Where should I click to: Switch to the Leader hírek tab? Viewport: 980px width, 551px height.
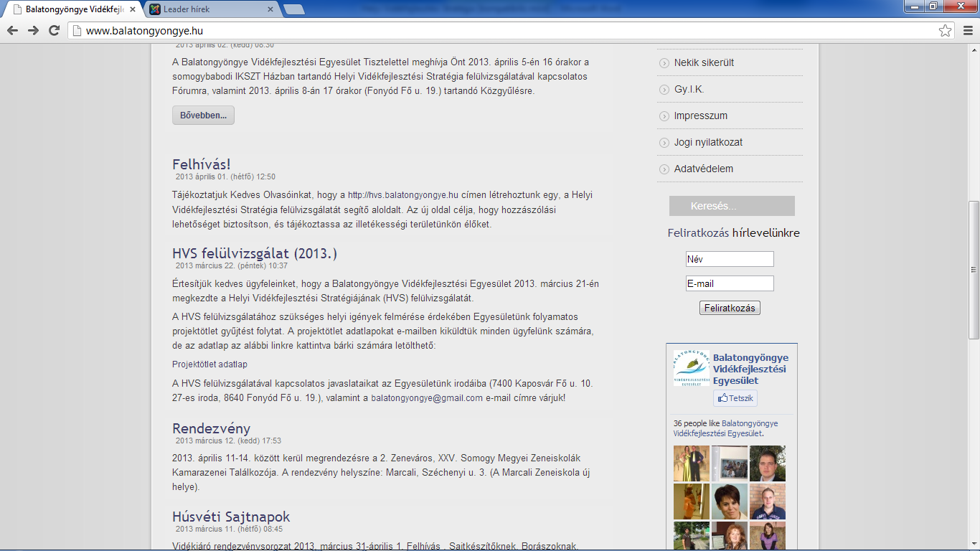point(211,10)
